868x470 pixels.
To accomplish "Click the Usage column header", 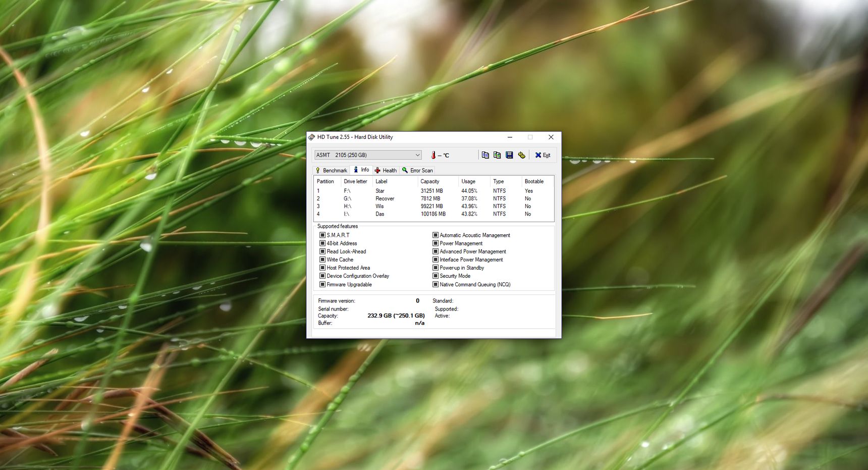I will (474, 181).
